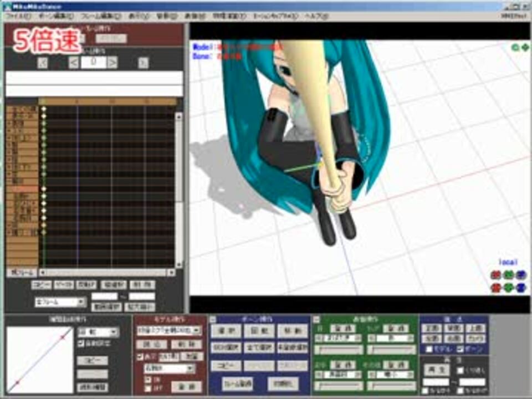Click the 選択 button in bone panel
The width and height of the screenshot is (532, 399).
point(226,331)
